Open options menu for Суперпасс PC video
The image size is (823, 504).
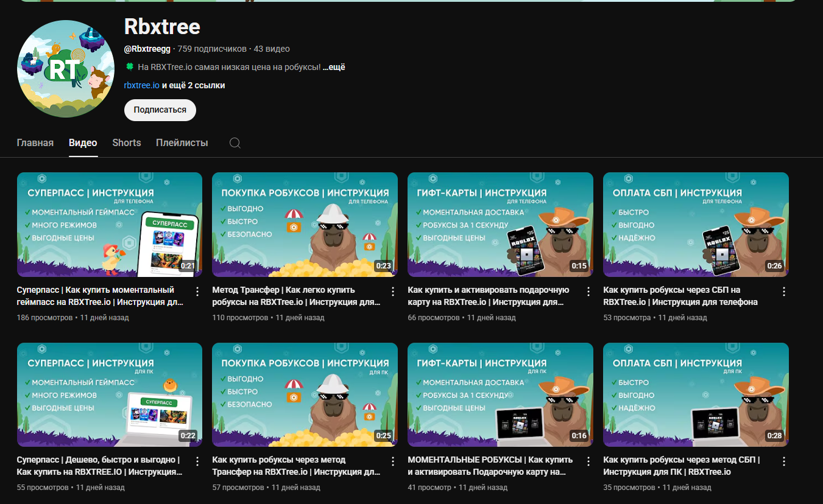click(x=197, y=461)
